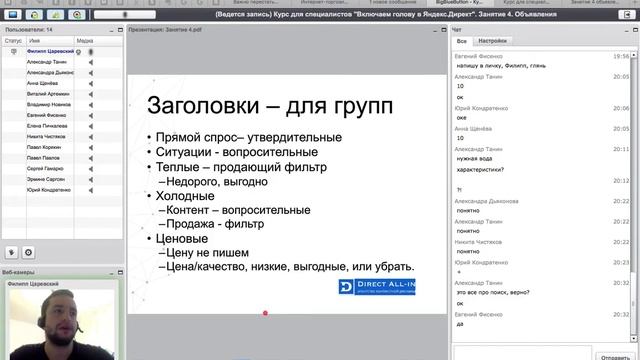Minimize the Презентация panel
This screenshot has width=640, height=360.
(435, 30)
